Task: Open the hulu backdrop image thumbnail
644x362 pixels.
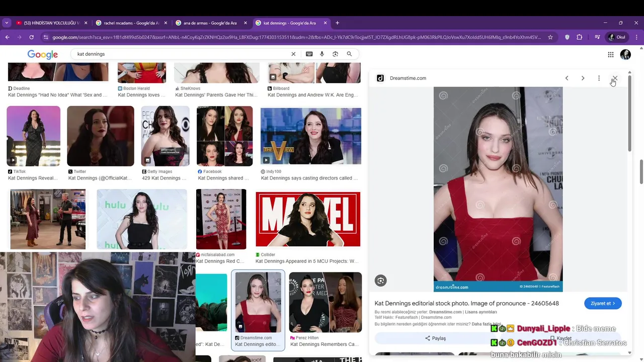Action: coord(142,219)
